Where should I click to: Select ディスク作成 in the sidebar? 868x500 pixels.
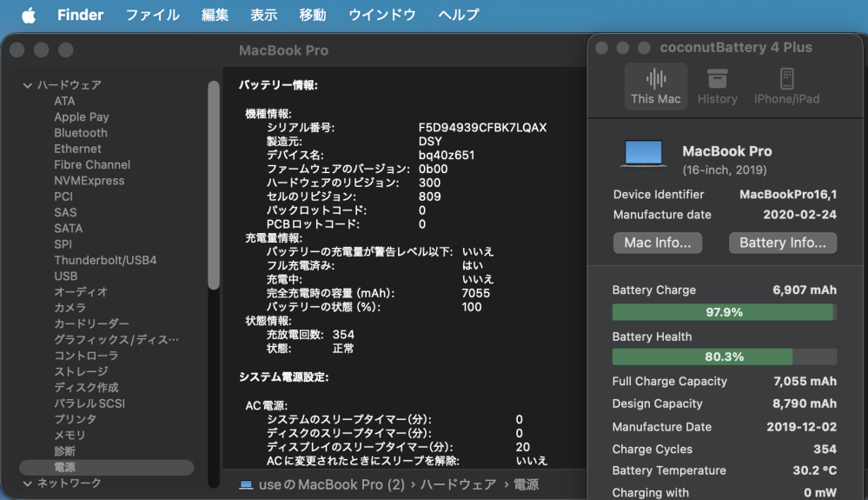(x=86, y=388)
